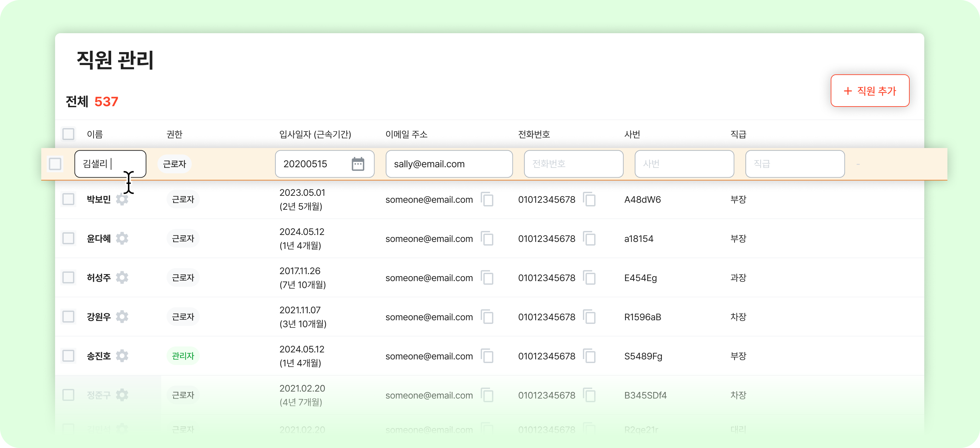Click the gear icon beside 송진호
This screenshot has width=980, height=448.
pos(122,355)
